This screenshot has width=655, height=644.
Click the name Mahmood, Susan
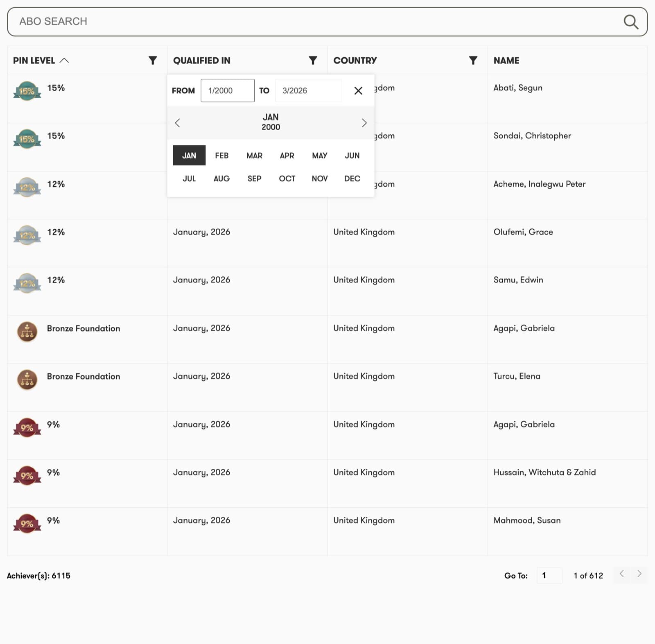tap(527, 520)
